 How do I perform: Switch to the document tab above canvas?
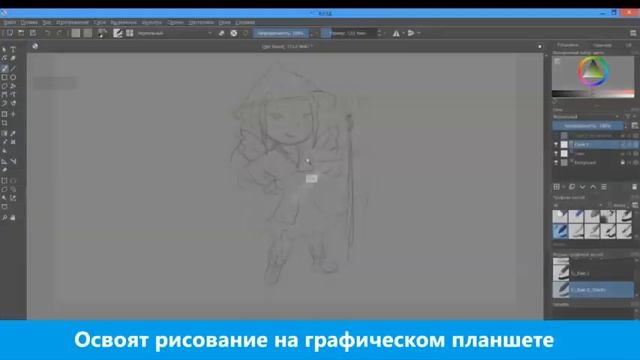point(287,47)
